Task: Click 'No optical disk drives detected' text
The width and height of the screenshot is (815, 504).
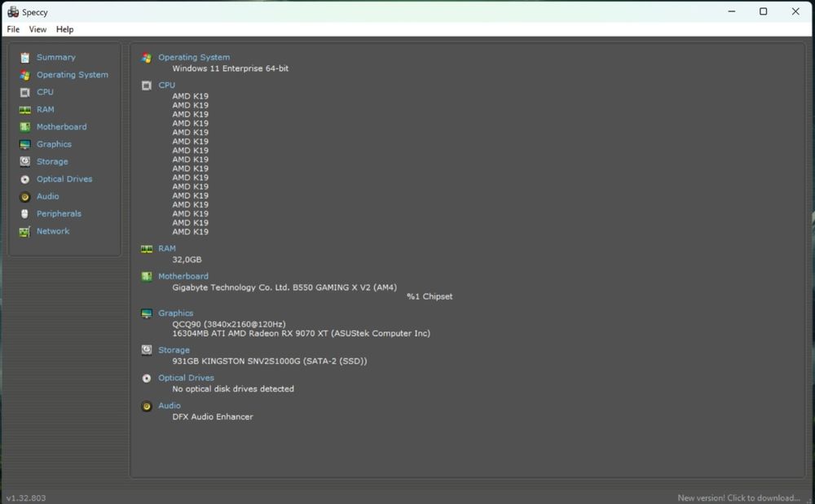Action: [x=233, y=388]
